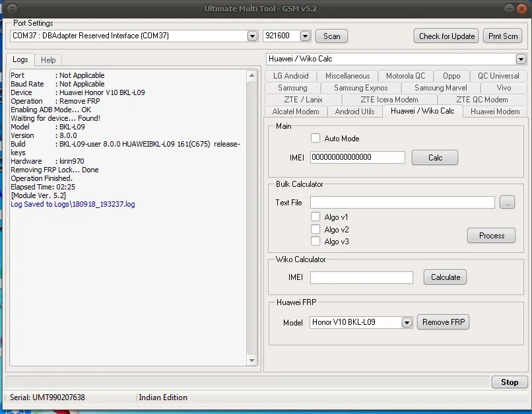Open the Huawei FRP Model dropdown
Viewport: 532px width, 414px height.
(407, 322)
